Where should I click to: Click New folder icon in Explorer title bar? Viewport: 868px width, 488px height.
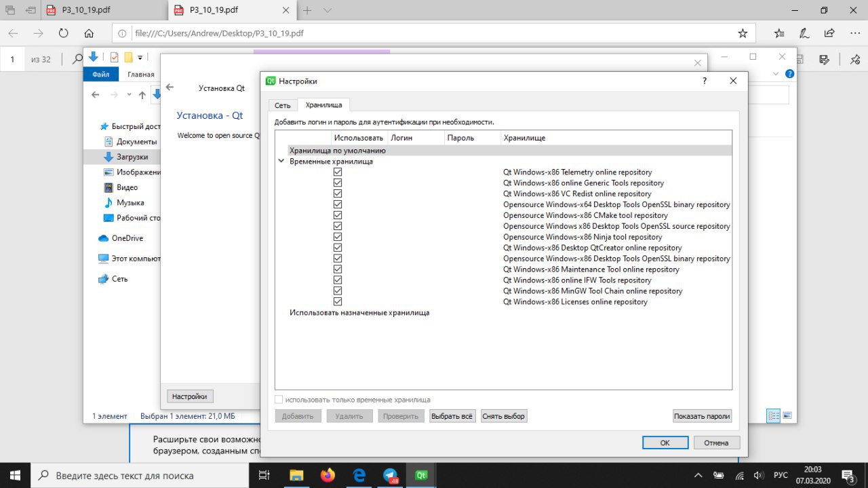coord(128,57)
